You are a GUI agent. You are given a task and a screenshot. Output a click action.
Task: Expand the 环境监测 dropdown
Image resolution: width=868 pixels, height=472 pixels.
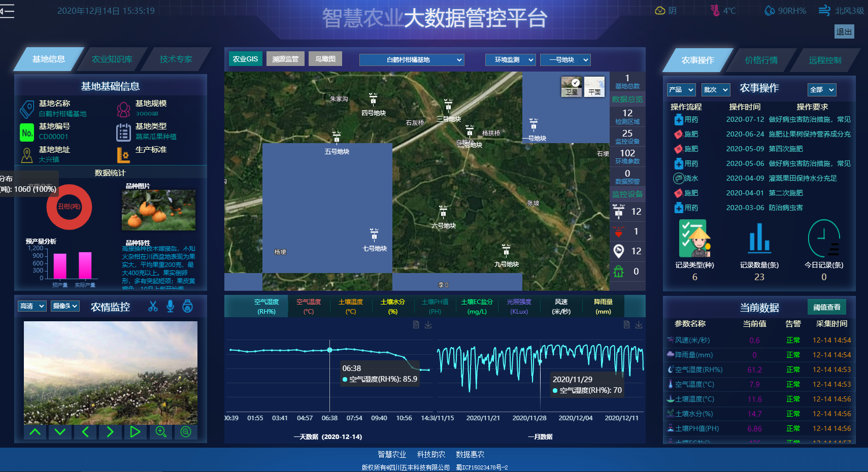[x=510, y=60]
